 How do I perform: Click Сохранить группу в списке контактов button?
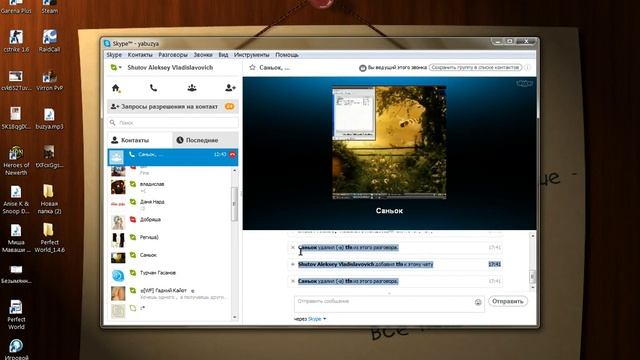coord(476,67)
